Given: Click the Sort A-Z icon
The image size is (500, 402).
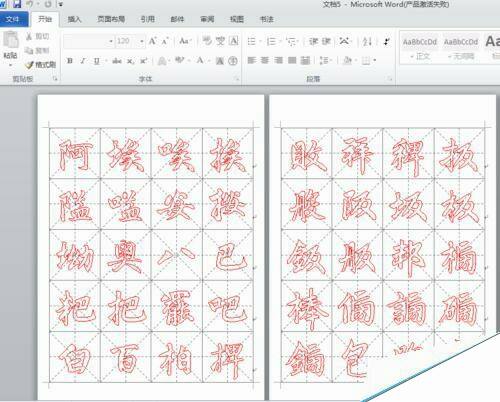Looking at the screenshot, I should click(367, 41).
